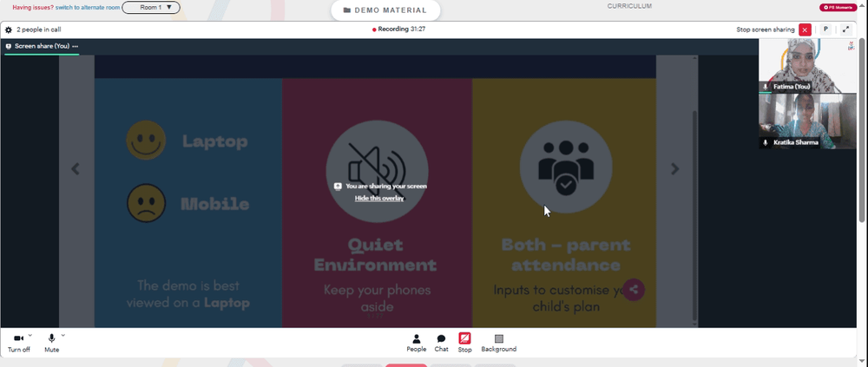Click the pink share icon on the slide

tap(634, 290)
